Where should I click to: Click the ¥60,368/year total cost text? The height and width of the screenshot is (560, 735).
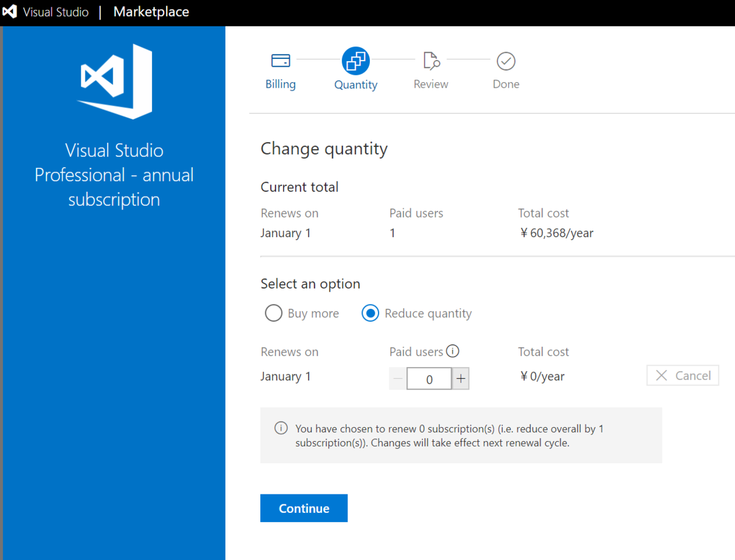(x=557, y=233)
